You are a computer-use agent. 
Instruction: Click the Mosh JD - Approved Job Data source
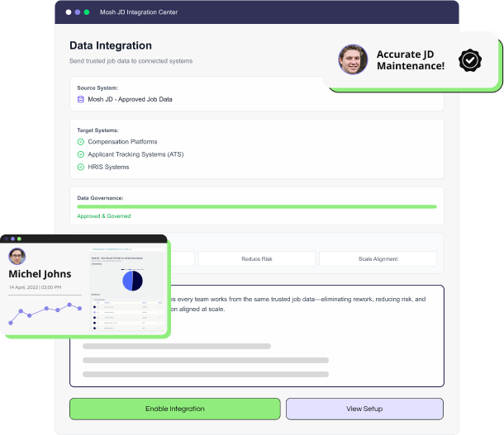[x=130, y=99]
